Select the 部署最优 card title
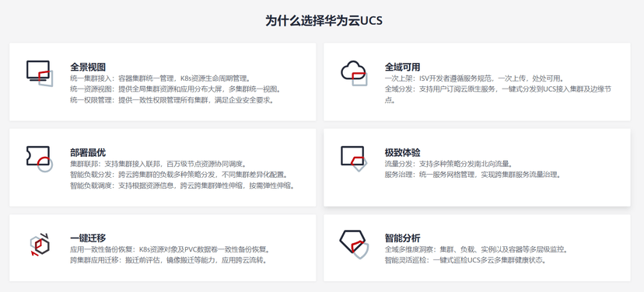 coord(88,152)
